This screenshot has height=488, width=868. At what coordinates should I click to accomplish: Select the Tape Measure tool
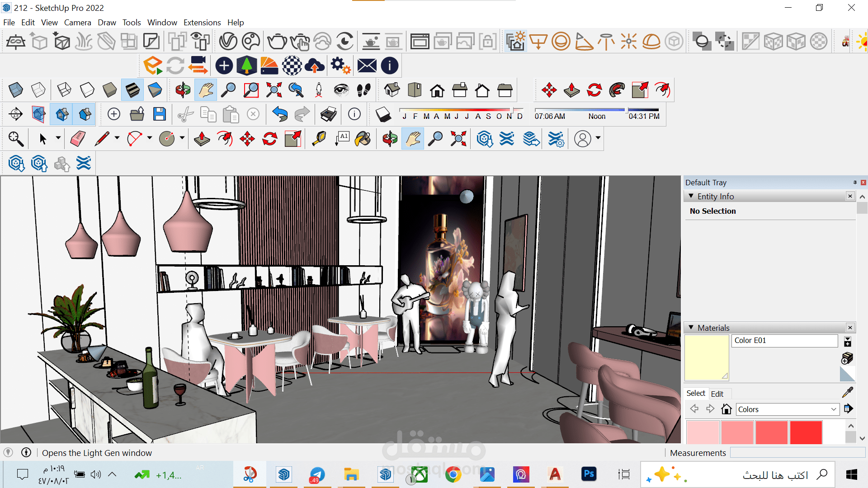pos(319,139)
